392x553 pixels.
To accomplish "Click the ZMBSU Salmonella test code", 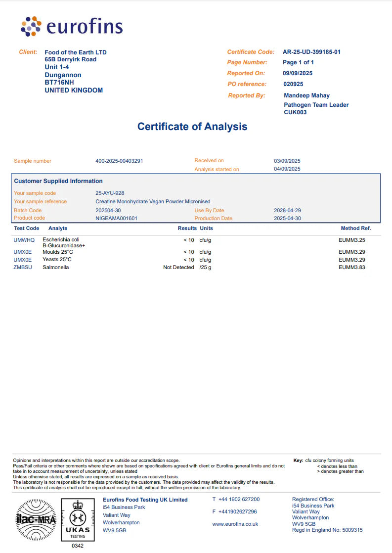I will click(x=23, y=267).
